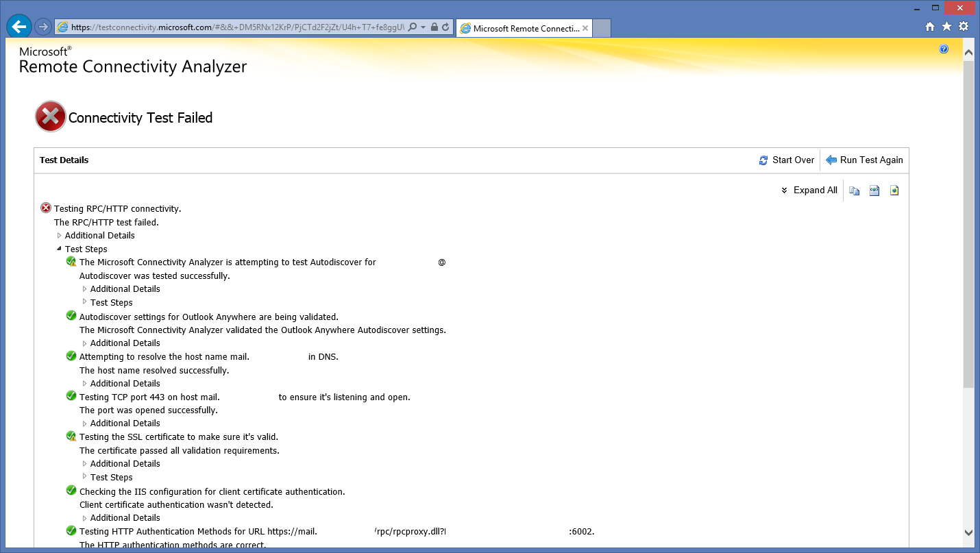Open a new browser tab
The width and height of the screenshot is (980, 553).
pos(601,28)
